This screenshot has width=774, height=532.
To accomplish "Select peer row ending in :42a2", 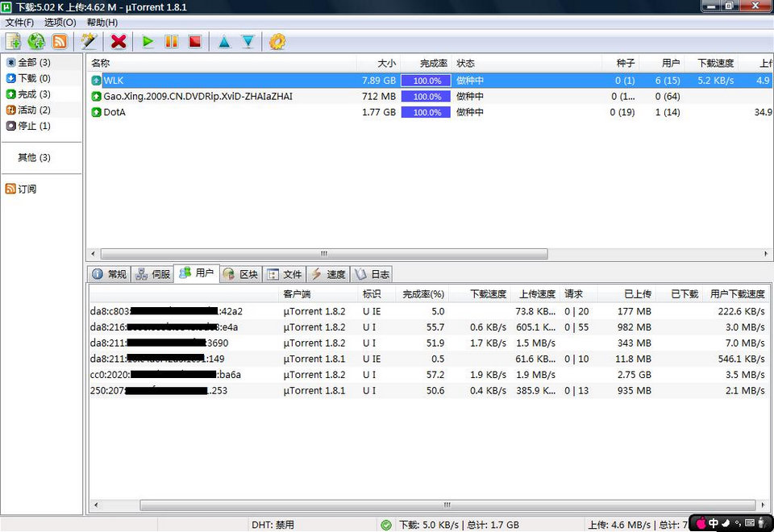I will click(x=428, y=311).
